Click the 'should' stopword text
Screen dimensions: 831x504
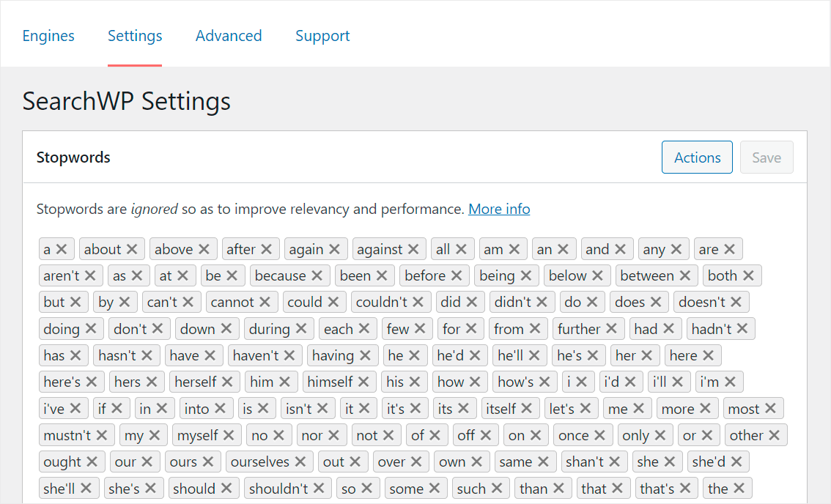coord(194,488)
